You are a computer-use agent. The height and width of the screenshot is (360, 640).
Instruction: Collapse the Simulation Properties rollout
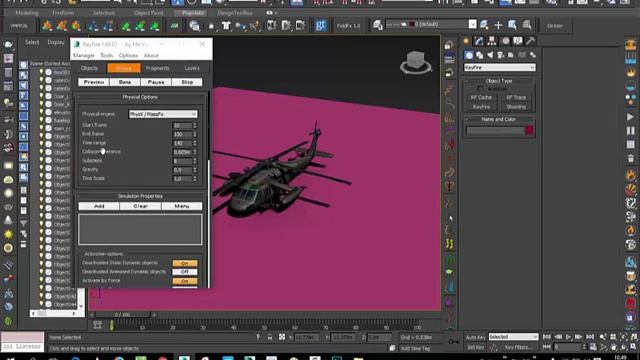click(x=140, y=196)
